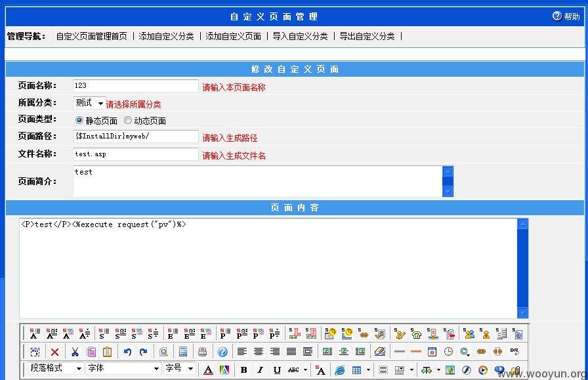The width and height of the screenshot is (588, 380).
Task: Open 添加自定义页面 navigation link
Action: pos(233,36)
